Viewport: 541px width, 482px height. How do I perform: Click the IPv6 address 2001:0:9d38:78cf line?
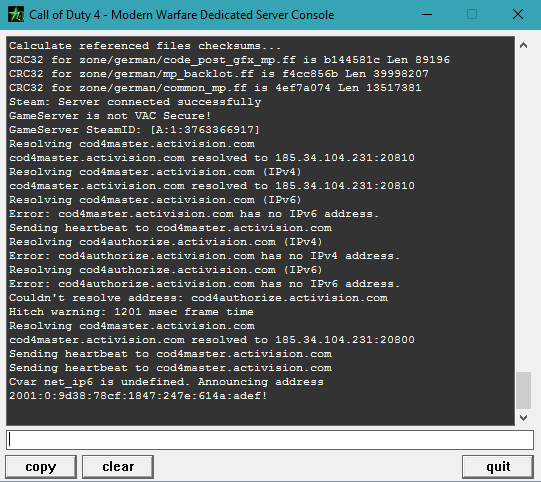[138, 396]
